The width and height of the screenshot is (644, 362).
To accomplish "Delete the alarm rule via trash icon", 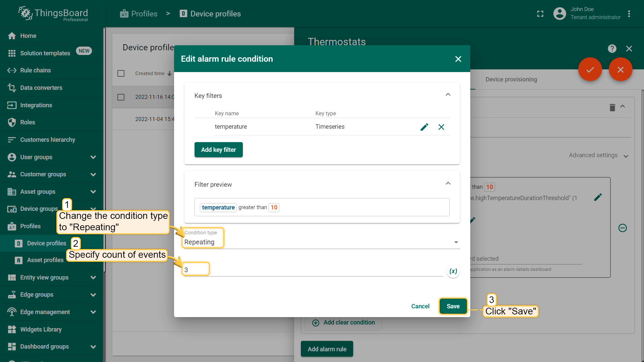I will tap(612, 108).
